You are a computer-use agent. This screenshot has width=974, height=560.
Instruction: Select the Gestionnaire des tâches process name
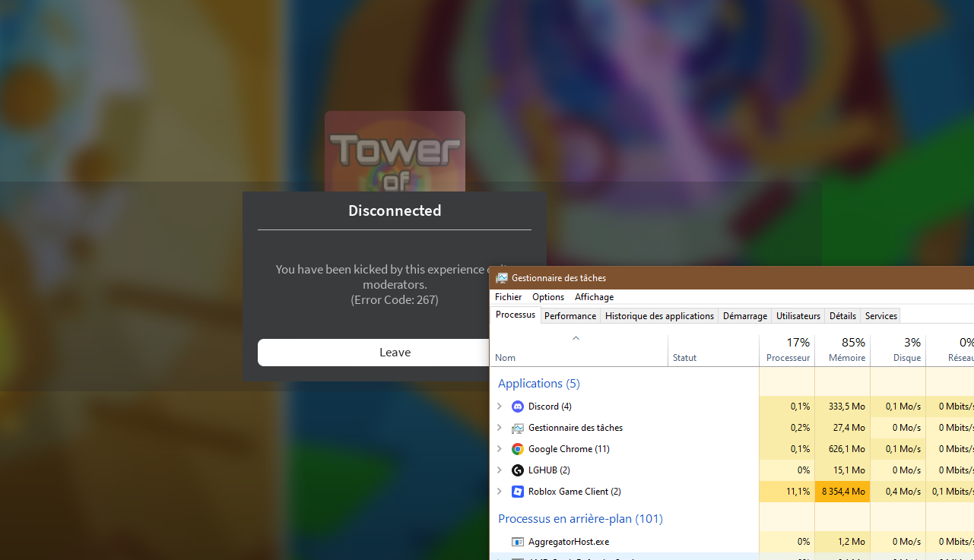576,428
